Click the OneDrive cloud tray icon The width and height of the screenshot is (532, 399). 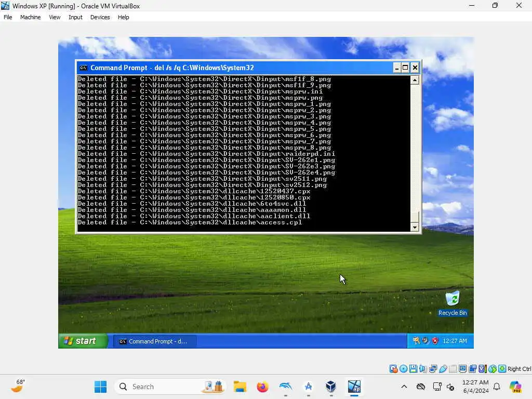tap(421, 387)
